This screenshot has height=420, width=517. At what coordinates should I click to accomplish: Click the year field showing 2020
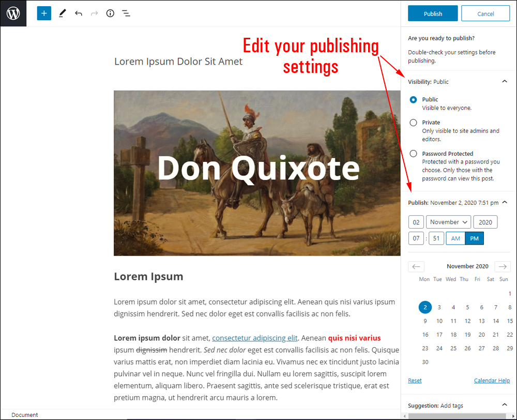coord(485,222)
